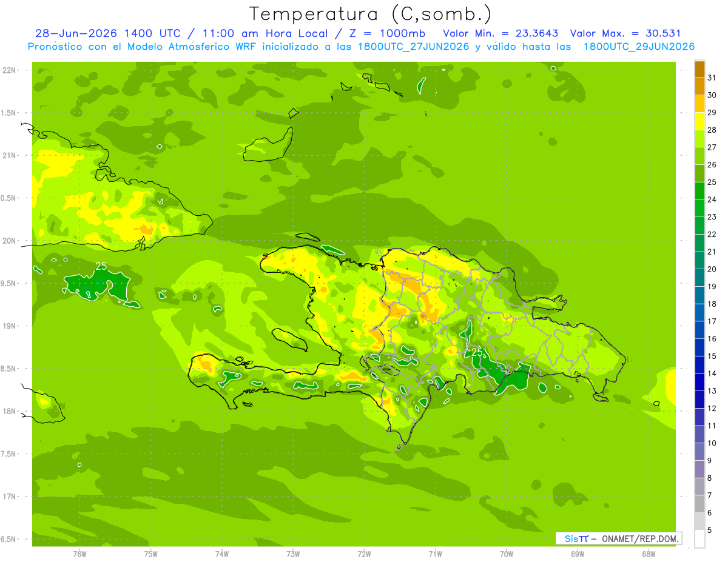Select the legend color between 27 and 28
Viewport: 728px width, 562px height.
[x=699, y=139]
